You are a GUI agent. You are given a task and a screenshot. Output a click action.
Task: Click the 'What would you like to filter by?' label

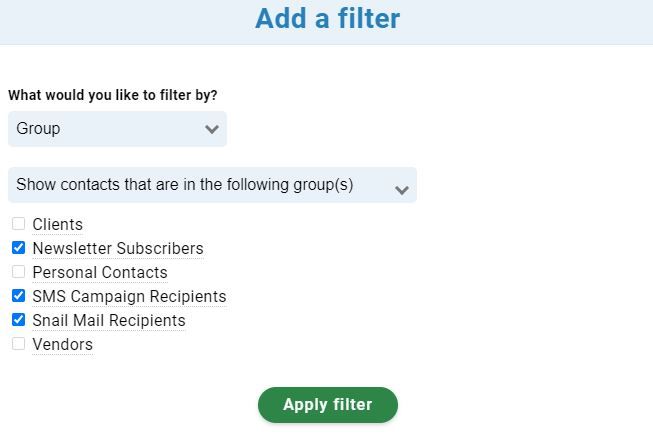(113, 95)
